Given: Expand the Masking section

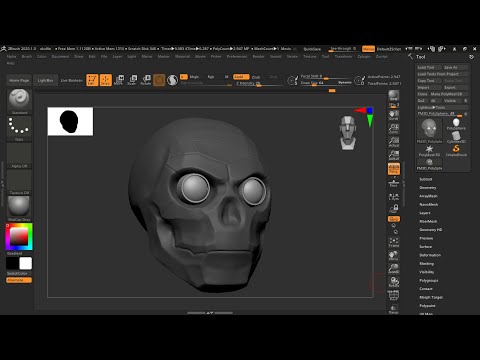Looking at the screenshot, I should coord(427,263).
